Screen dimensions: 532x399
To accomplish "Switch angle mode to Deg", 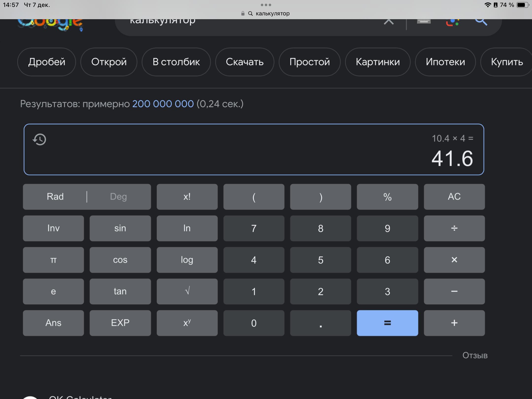I will pyautogui.click(x=118, y=197).
